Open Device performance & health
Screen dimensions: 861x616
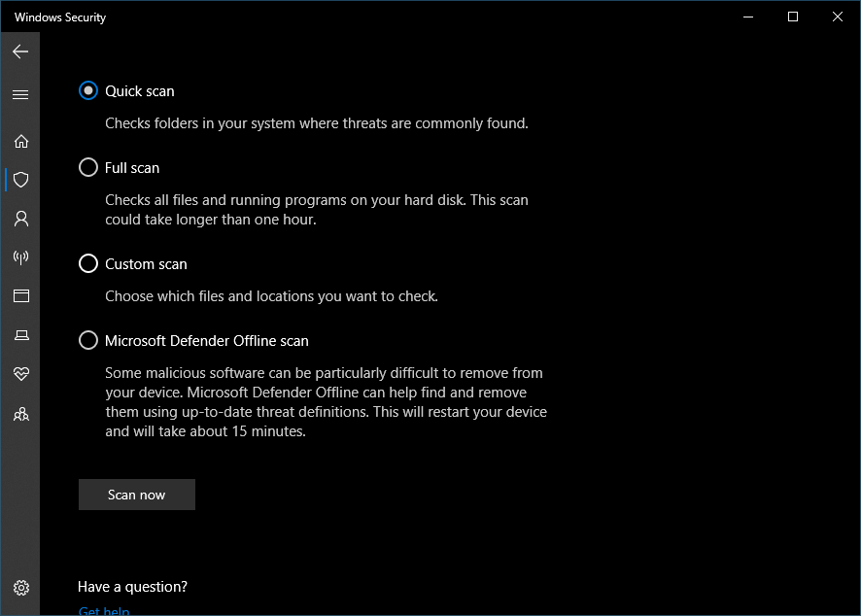tap(20, 373)
